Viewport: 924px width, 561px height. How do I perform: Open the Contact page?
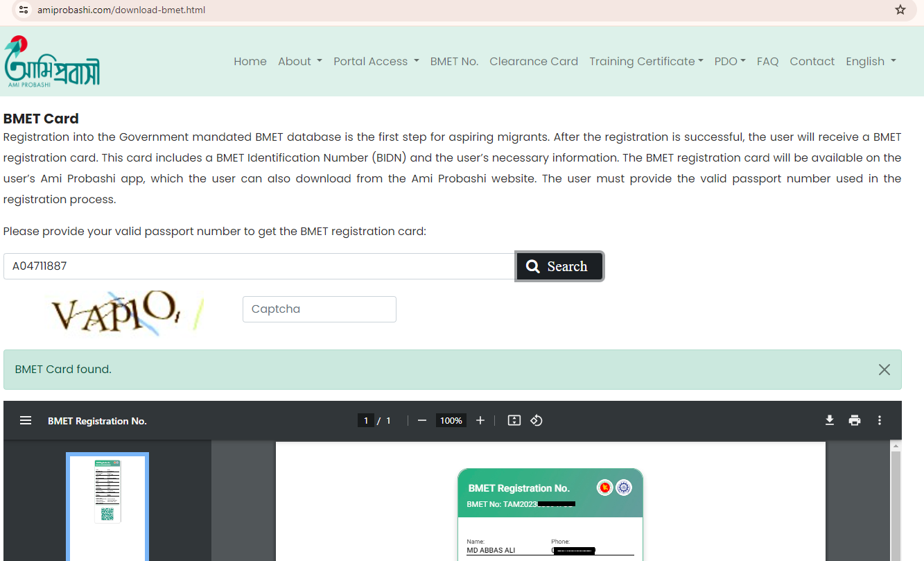pyautogui.click(x=812, y=61)
